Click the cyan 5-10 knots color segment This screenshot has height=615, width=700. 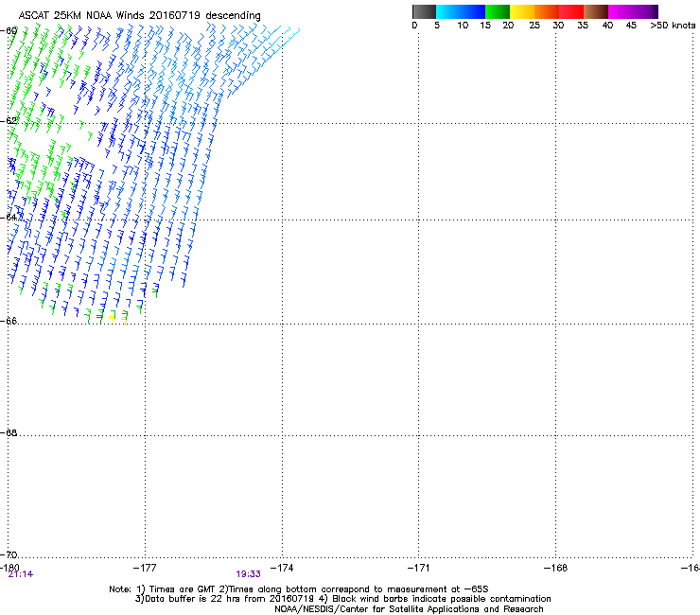click(x=448, y=11)
